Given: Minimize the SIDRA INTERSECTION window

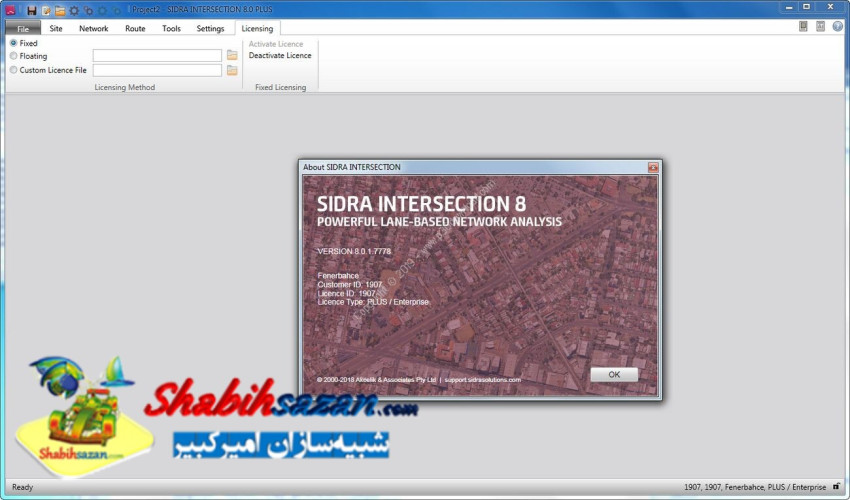Looking at the screenshot, I should (789, 7).
